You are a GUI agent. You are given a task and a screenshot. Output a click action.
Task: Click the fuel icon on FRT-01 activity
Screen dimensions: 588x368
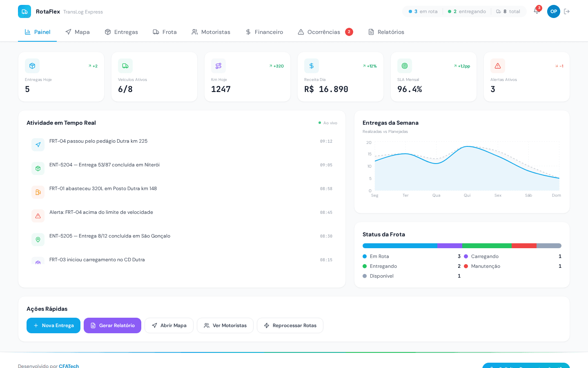click(38, 192)
